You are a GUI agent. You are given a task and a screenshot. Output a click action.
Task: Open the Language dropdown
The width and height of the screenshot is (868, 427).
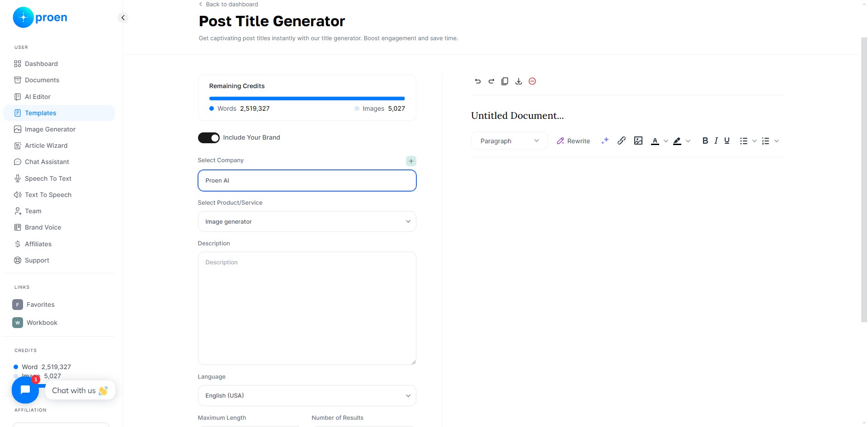coord(307,395)
